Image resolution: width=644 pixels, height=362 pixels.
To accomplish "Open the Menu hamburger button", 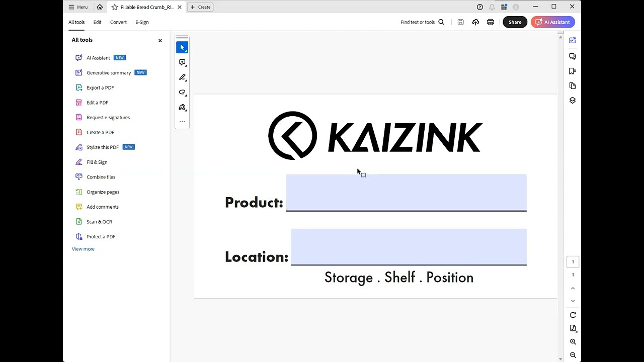I will coord(78,7).
